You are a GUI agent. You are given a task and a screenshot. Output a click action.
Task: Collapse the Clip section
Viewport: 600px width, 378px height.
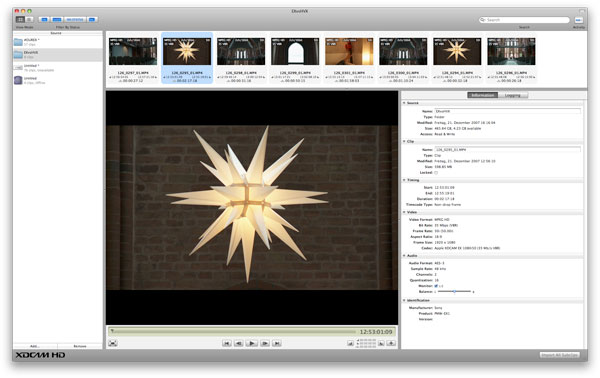pyautogui.click(x=404, y=141)
